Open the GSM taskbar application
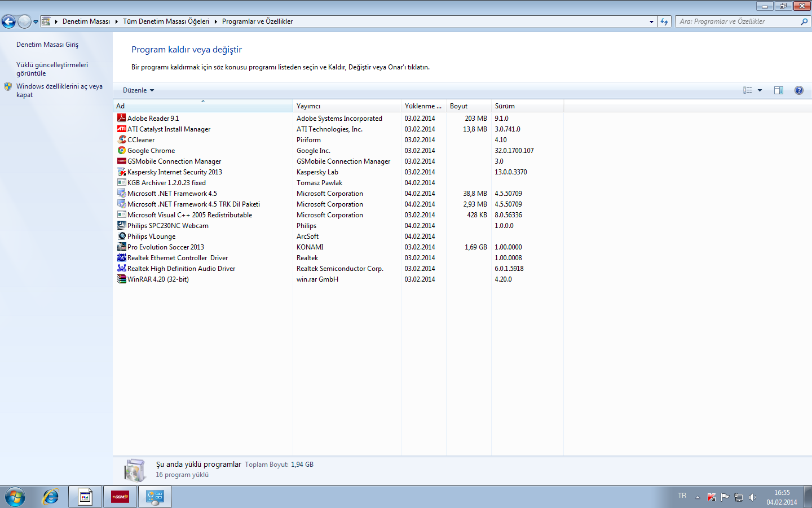The image size is (812, 508). [x=120, y=497]
